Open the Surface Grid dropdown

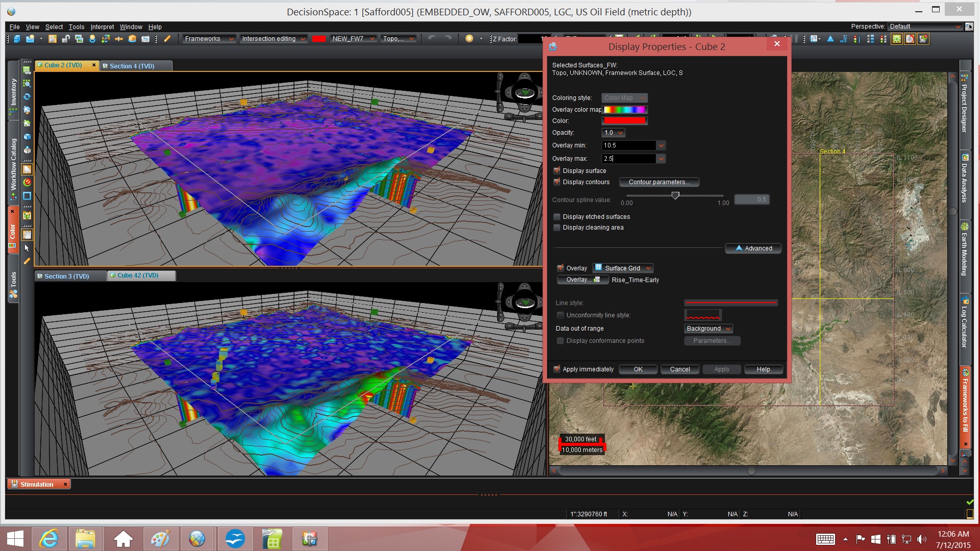tap(623, 268)
